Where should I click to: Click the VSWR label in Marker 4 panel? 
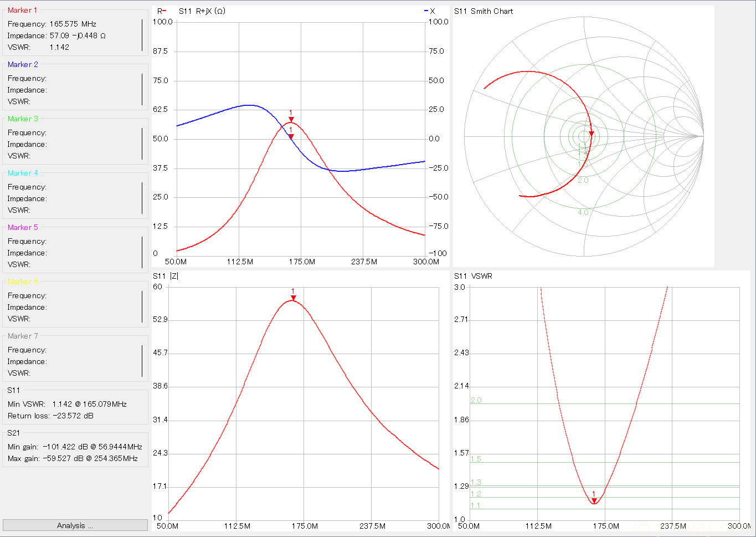[19, 210]
